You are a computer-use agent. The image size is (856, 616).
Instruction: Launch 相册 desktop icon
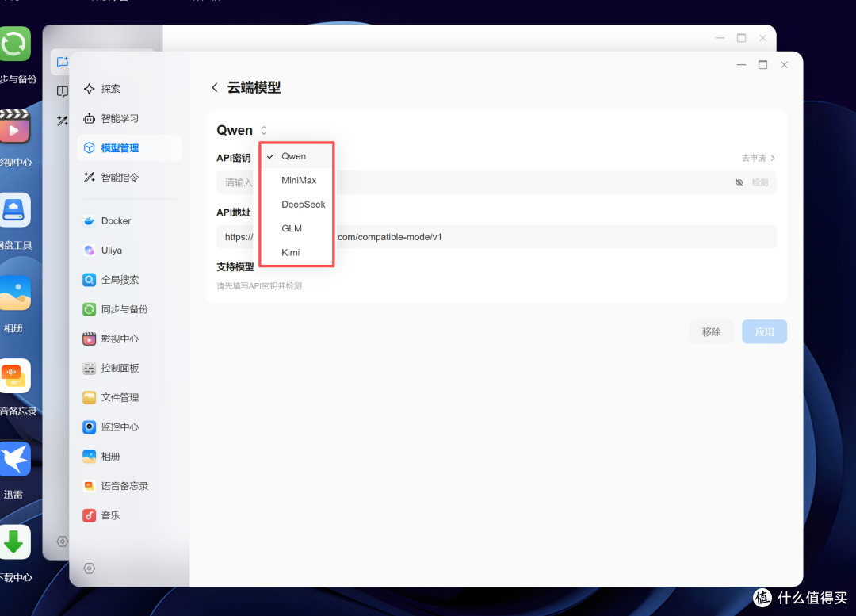(x=15, y=293)
